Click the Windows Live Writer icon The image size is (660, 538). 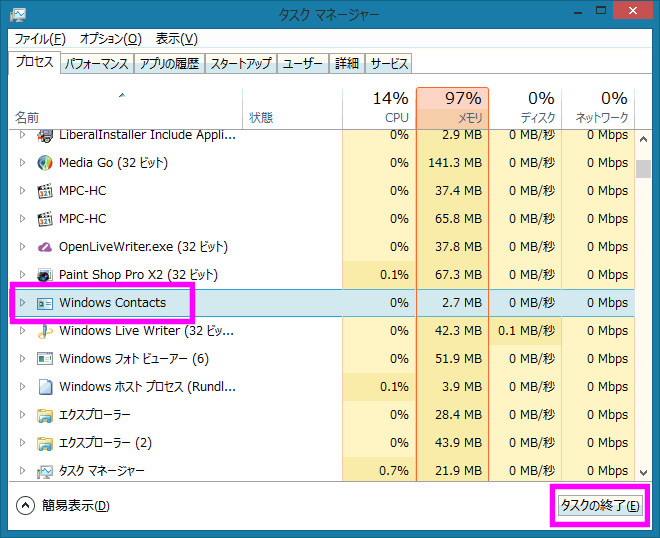(45, 330)
